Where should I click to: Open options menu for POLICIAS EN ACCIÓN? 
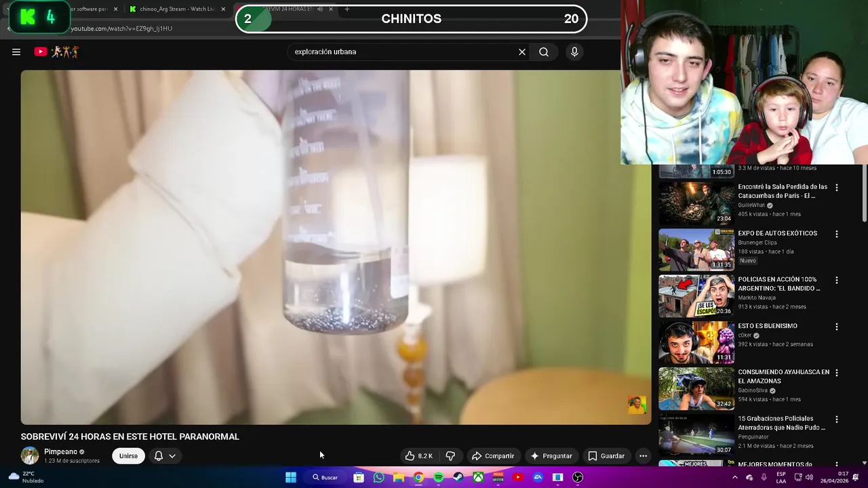(836, 280)
